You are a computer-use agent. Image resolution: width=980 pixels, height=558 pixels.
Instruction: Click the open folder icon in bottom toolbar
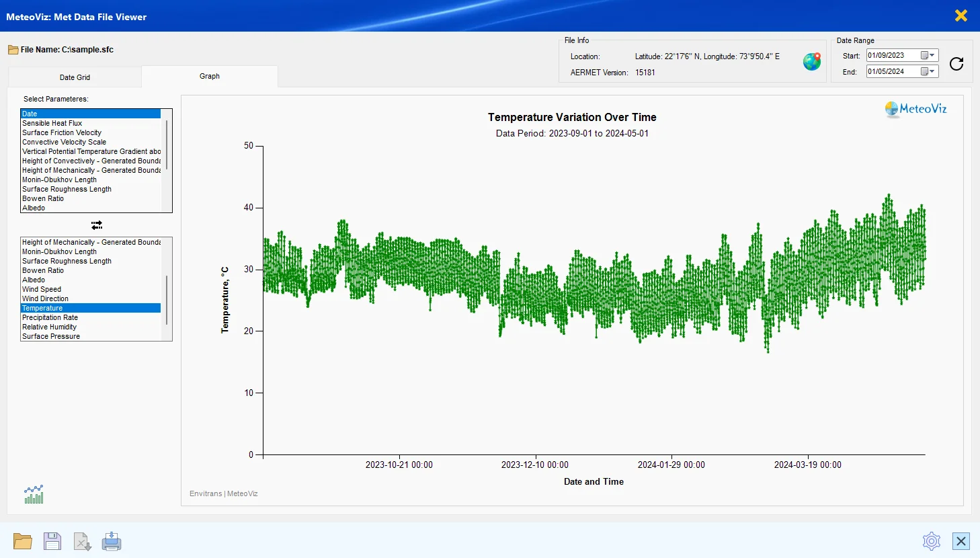22,541
